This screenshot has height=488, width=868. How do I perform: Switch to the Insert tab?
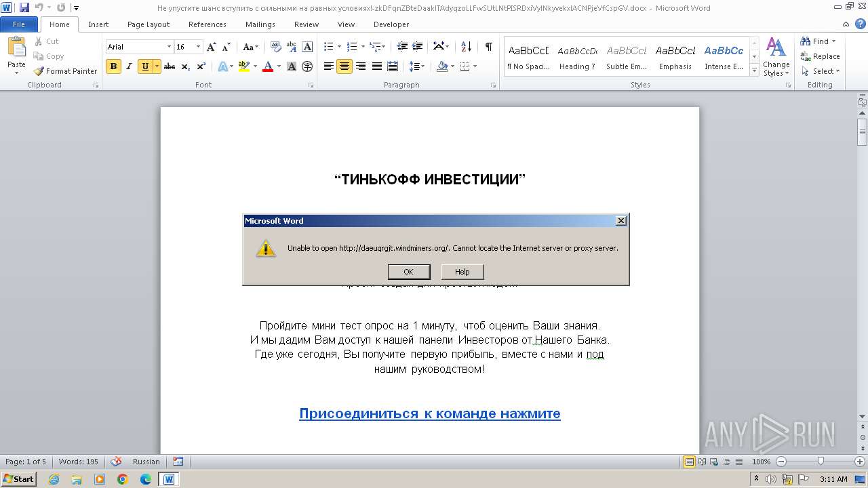(x=98, y=24)
